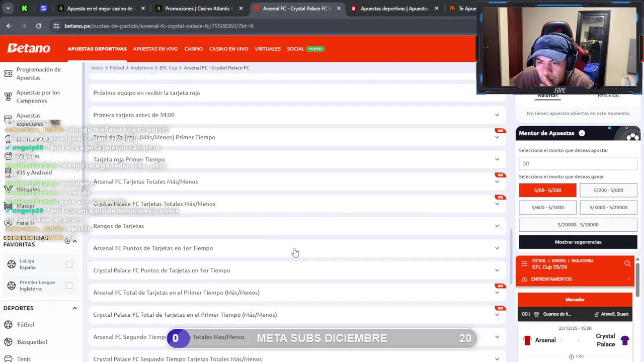This screenshot has width=644, height=362.
Task: Collapse the Deportes sidebar section
Action: point(74,308)
